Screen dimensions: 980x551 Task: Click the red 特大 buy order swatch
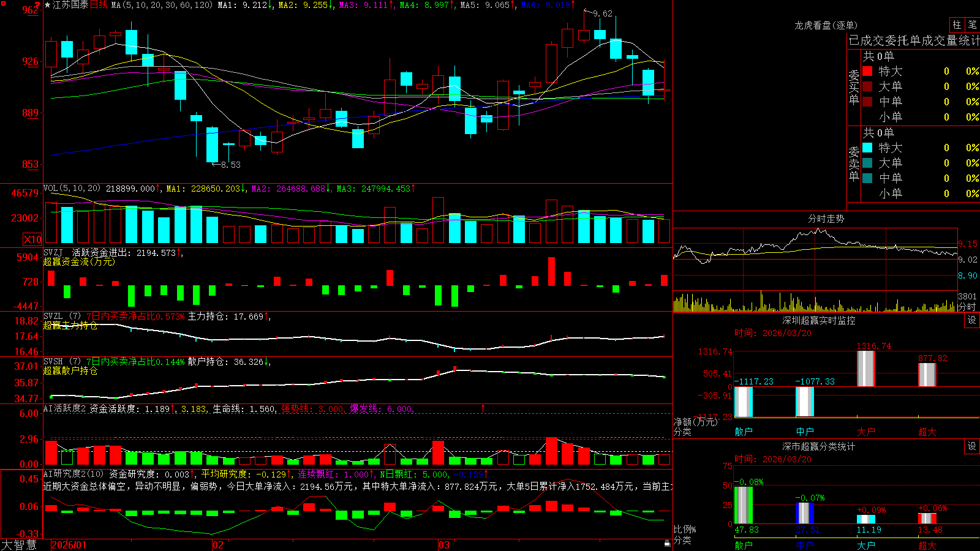(867, 71)
